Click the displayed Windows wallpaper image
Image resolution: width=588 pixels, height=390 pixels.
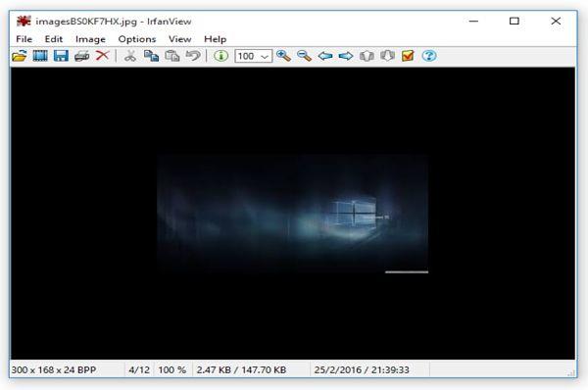(292, 213)
